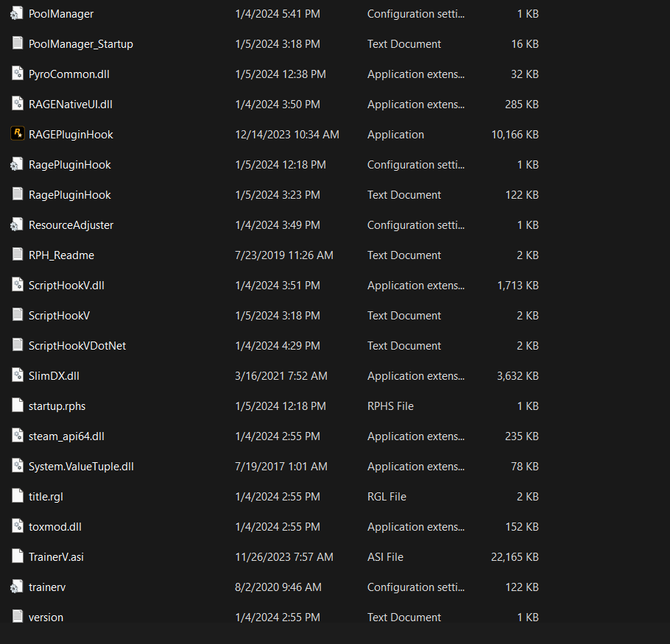Screen dimensions: 670x644
Task: Click the toxmod.dll file name
Action: coord(55,526)
